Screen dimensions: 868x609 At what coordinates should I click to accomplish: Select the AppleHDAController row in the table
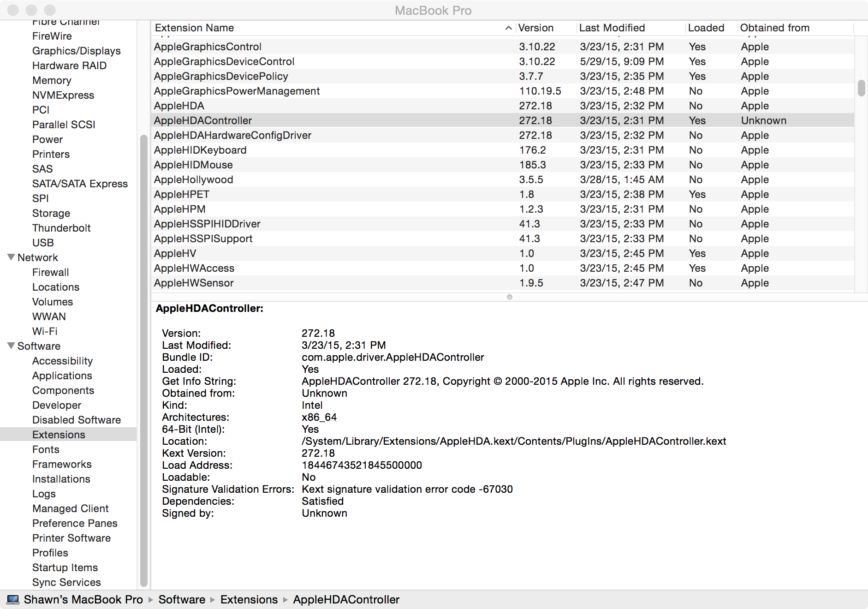tap(503, 120)
